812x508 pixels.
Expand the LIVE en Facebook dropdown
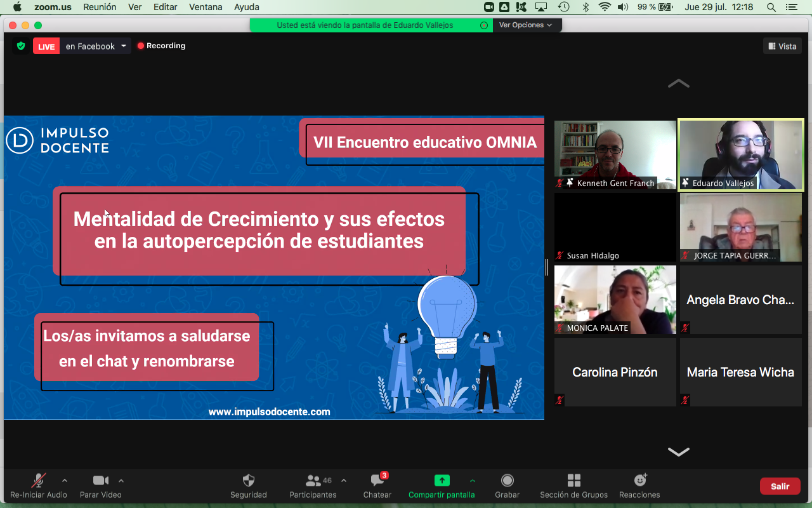pos(123,46)
